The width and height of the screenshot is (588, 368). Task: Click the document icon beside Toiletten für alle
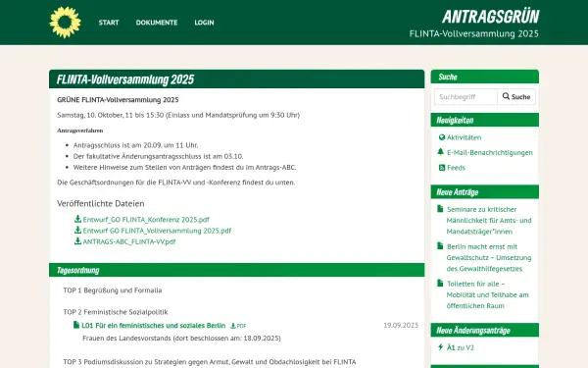pyautogui.click(x=440, y=284)
